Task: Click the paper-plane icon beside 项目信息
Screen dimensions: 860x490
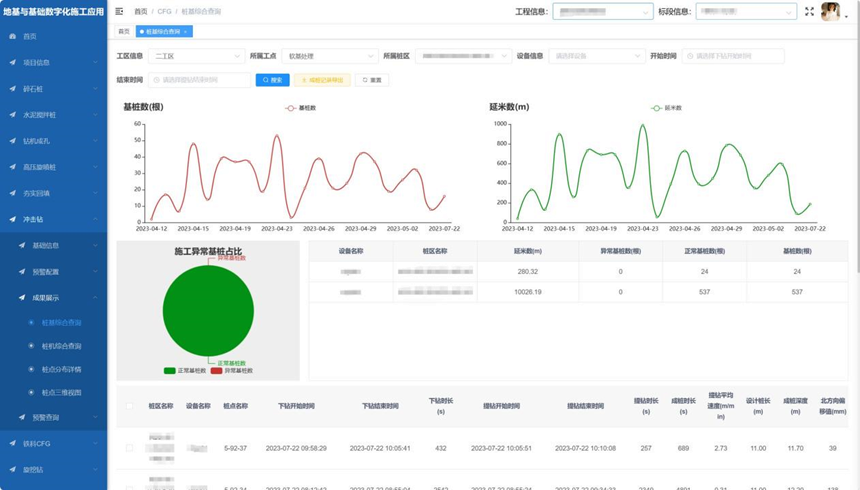Action: tap(13, 62)
